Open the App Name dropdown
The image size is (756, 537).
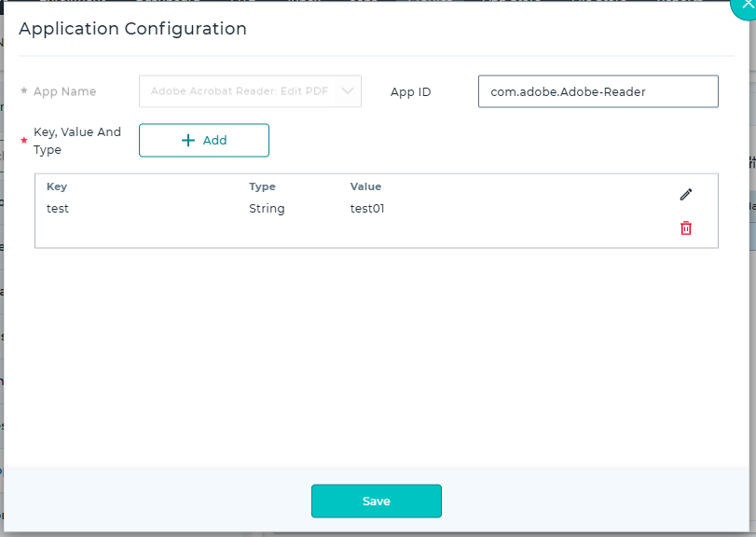pos(250,91)
